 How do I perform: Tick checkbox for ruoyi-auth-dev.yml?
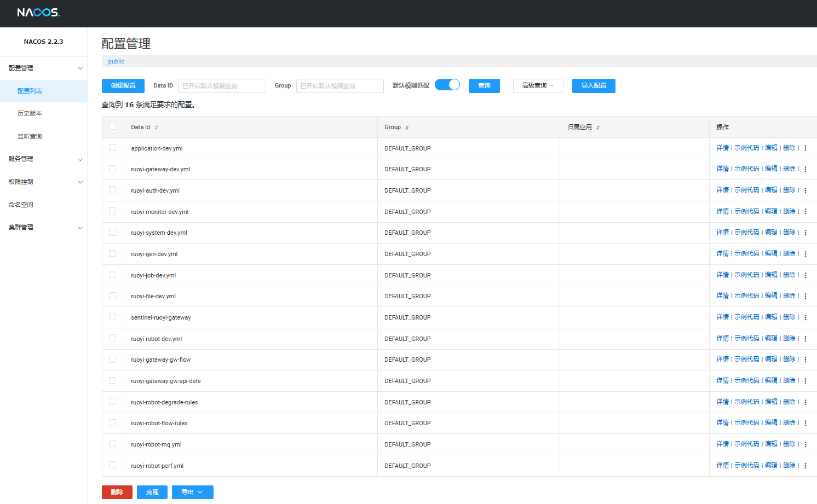112,190
